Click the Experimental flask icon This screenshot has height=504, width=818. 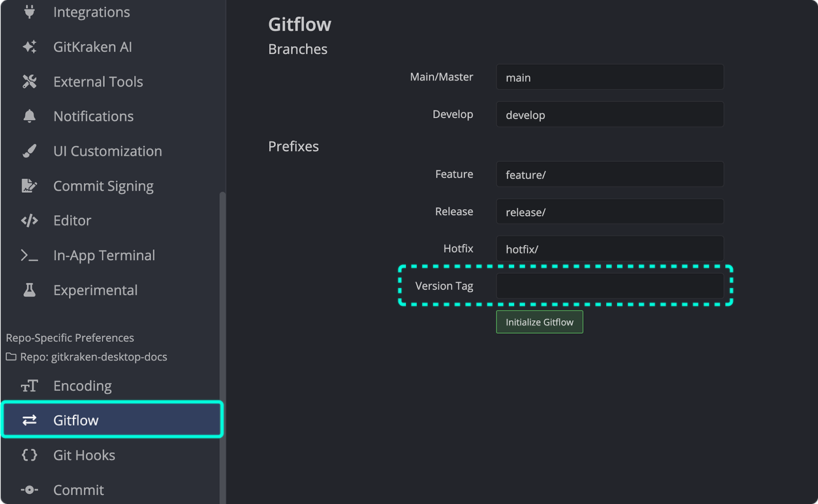pos(30,289)
